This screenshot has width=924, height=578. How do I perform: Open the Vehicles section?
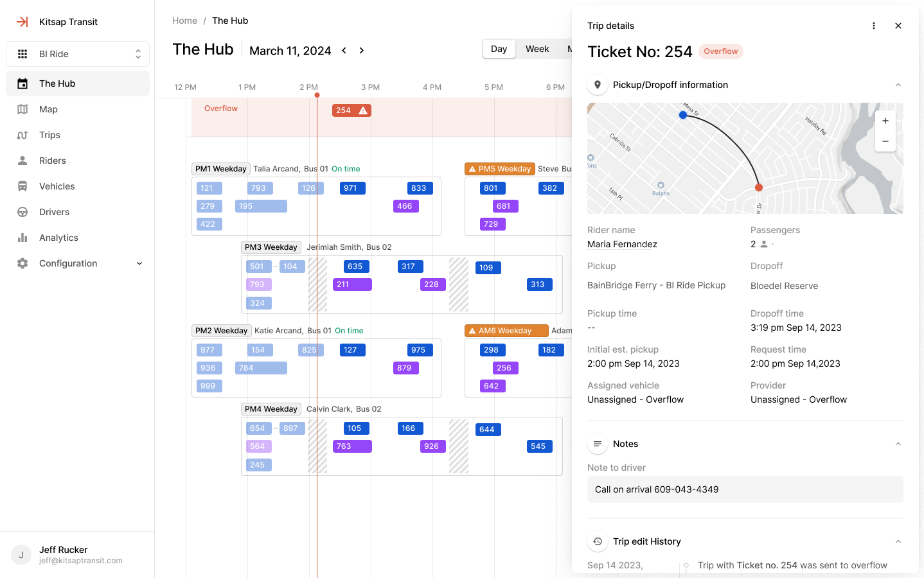point(57,186)
